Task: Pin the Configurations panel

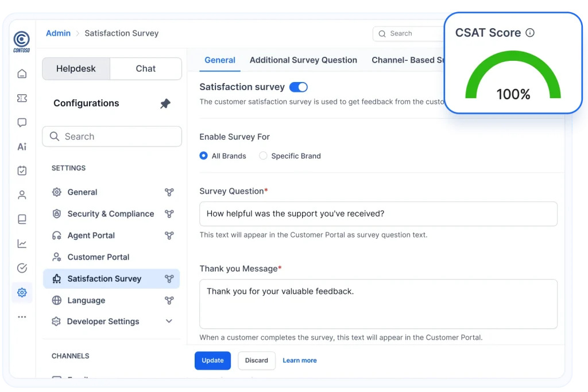Action: point(165,103)
